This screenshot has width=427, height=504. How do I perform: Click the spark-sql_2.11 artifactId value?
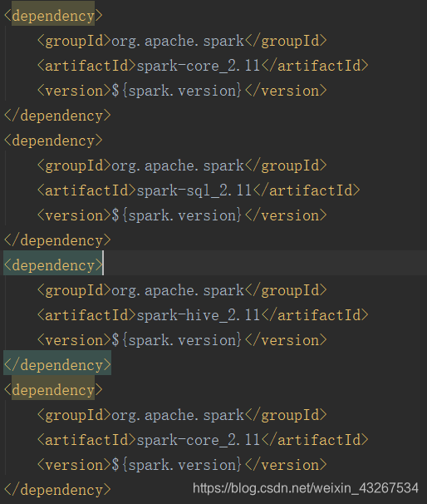tap(194, 190)
